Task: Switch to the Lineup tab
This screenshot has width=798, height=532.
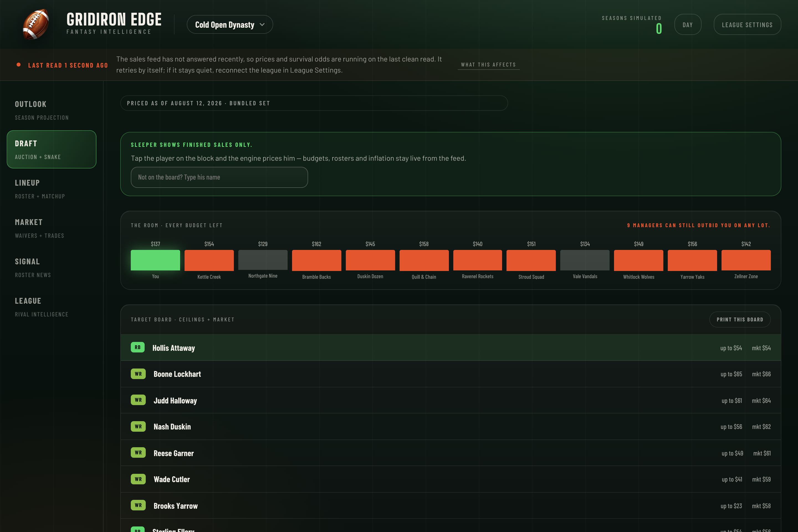Action: click(x=52, y=189)
